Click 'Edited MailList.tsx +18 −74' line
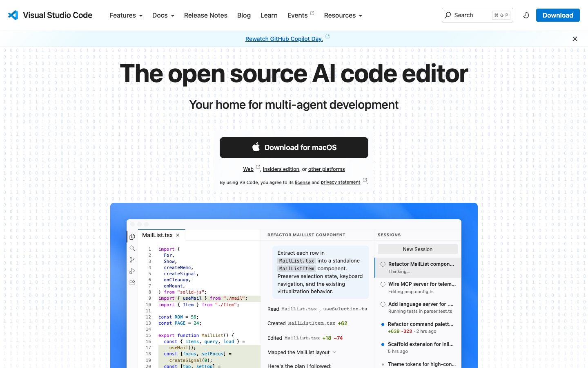 point(305,338)
